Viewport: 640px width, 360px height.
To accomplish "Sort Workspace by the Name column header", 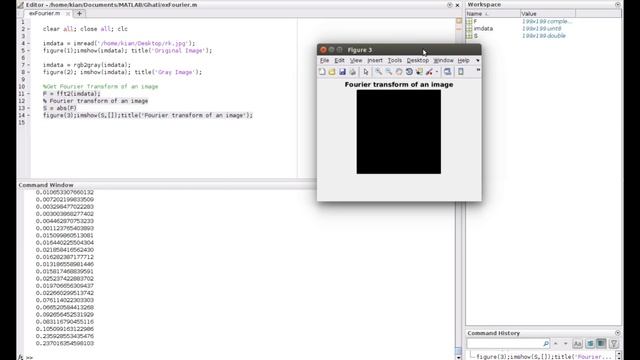I will click(x=493, y=13).
